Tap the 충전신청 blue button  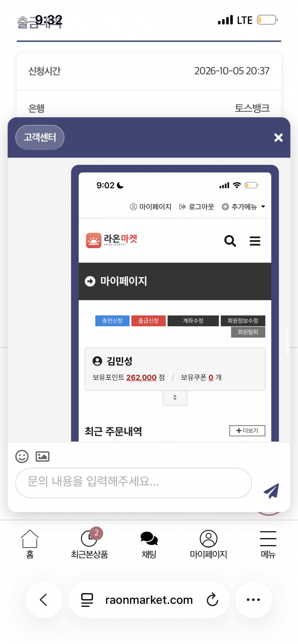113,321
